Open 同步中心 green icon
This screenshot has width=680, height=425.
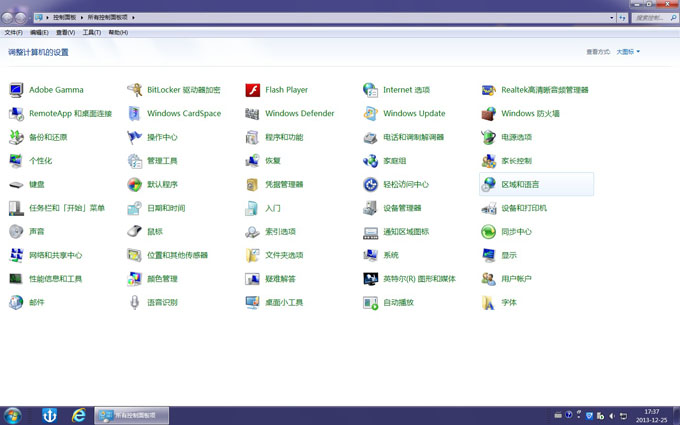pos(489,232)
